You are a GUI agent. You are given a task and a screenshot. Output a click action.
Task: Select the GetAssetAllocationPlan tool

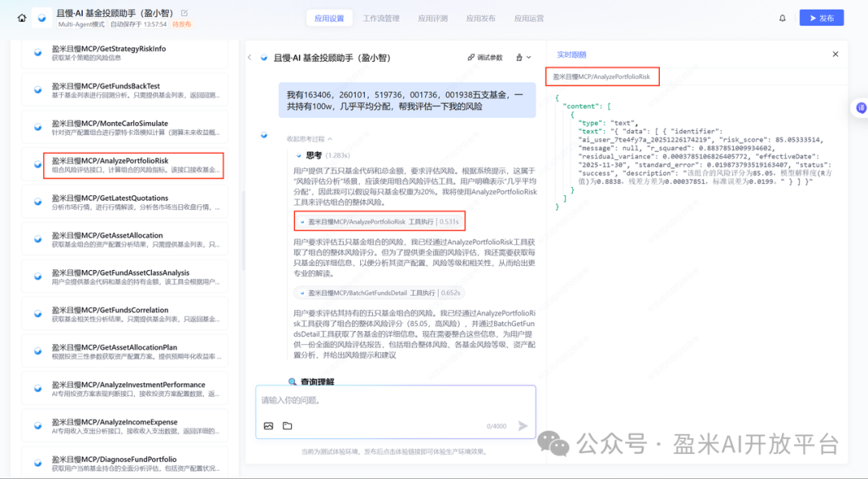125,351
